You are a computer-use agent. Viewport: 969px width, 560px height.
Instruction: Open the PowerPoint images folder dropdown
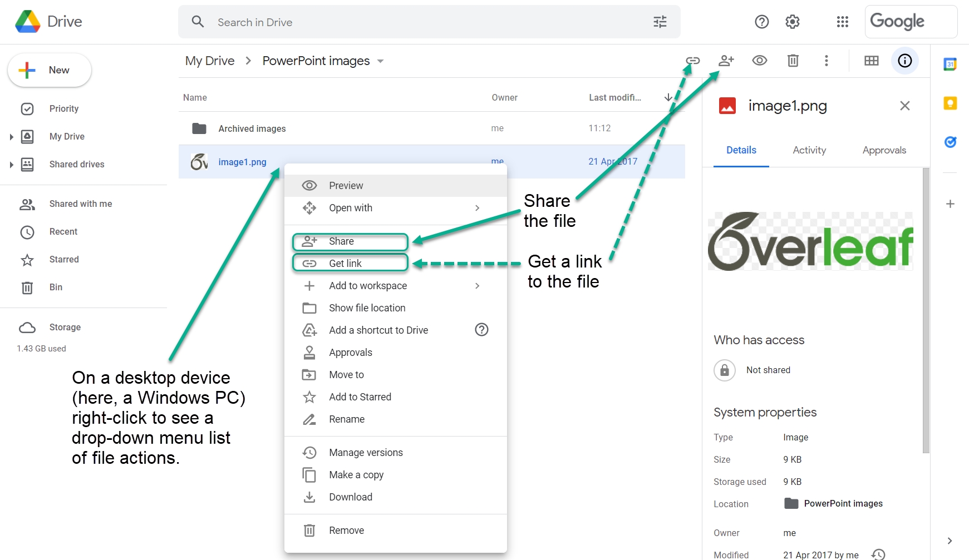[x=381, y=61]
